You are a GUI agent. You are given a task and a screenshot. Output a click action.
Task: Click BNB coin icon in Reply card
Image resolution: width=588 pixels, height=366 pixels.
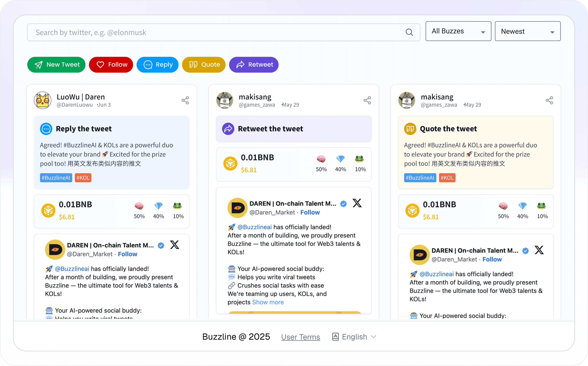[x=48, y=211]
